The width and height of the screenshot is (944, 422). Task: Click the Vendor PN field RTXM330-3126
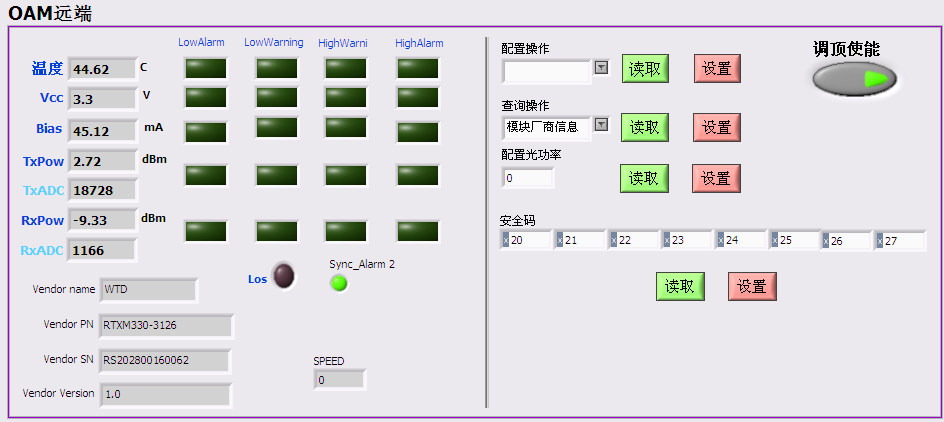[x=165, y=325]
